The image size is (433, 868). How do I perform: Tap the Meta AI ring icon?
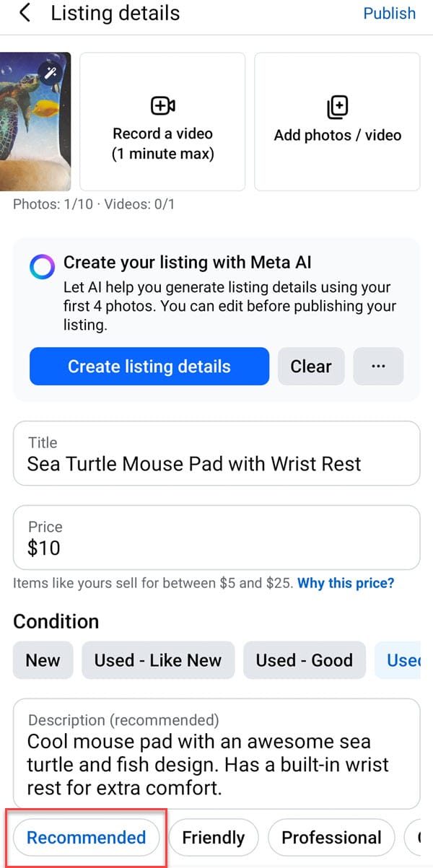point(43,267)
